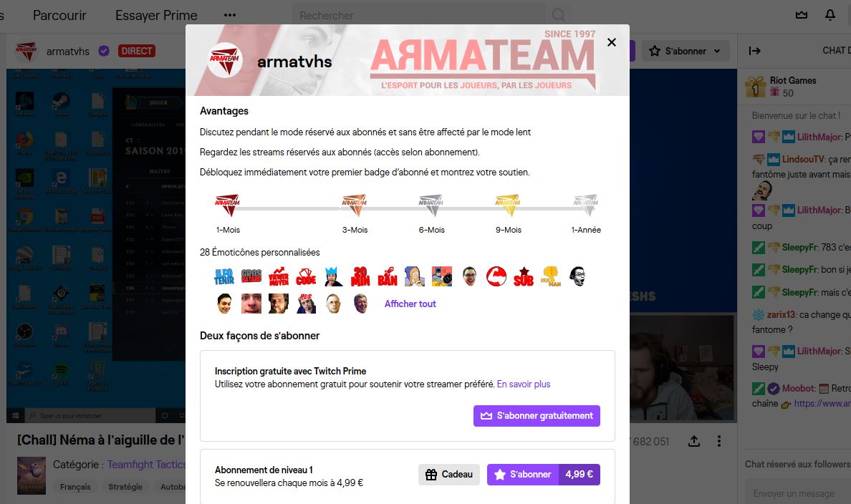Select the blue crown person emote
Screen dimensions: 851x504
pyautogui.click(x=332, y=276)
